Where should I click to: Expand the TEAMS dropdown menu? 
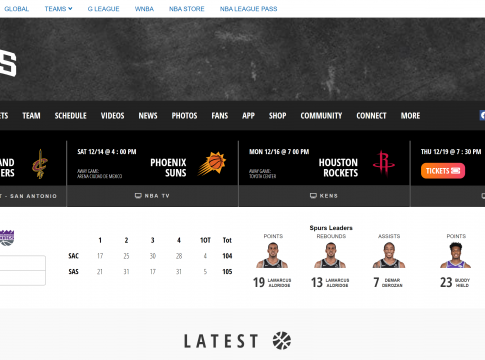coord(58,9)
